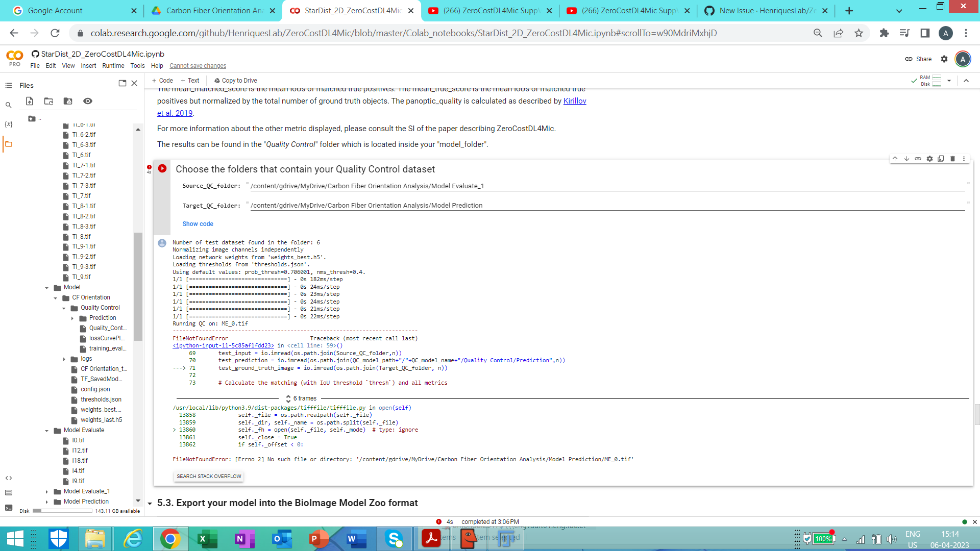Run the Quality Control cell
Viewport: 980px width, 551px height.
tap(162, 169)
